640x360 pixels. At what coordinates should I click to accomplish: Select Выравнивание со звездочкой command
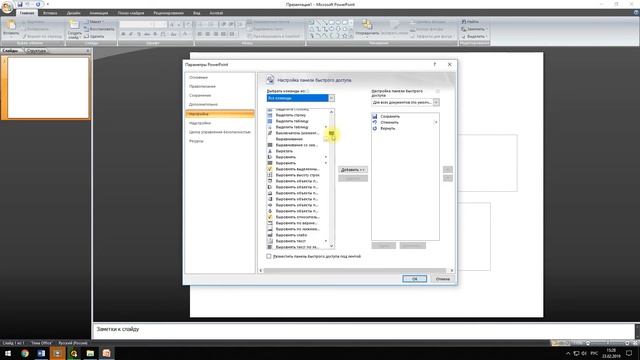298,145
